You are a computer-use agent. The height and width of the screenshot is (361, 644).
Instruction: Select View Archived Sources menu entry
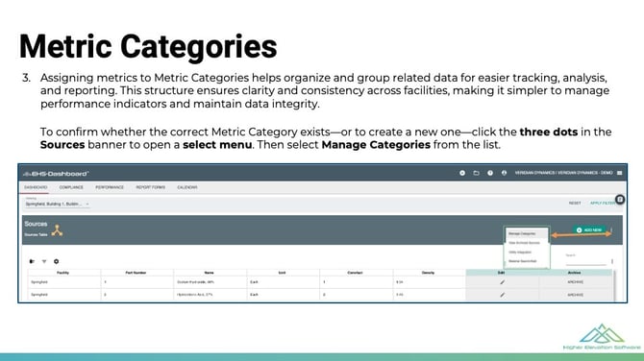[527, 243]
